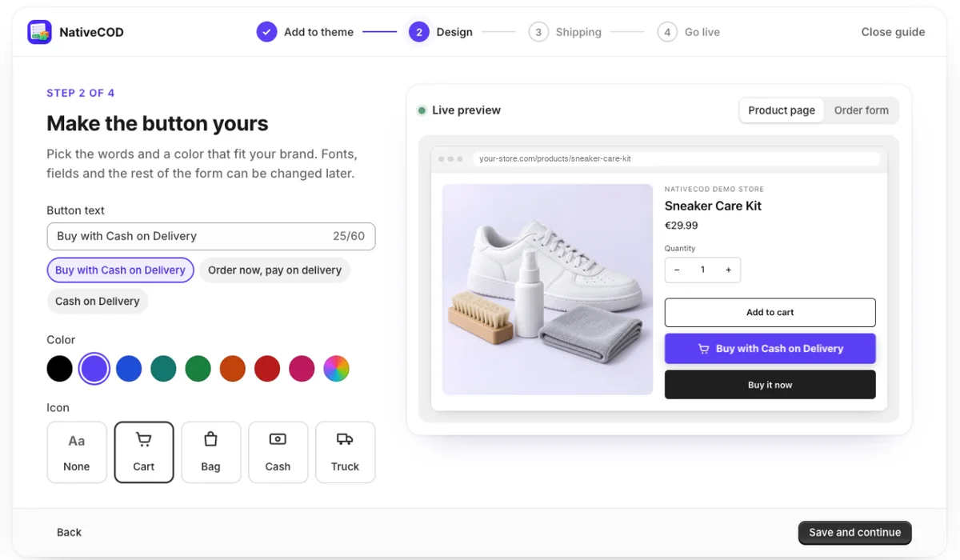Decrease quantity with the minus button
960x560 pixels.
(677, 270)
